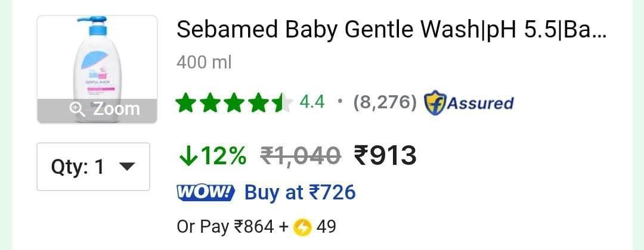Image resolution: width=644 pixels, height=250 pixels.
Task: Expand quantity selector using the arrow
Action: 126,167
